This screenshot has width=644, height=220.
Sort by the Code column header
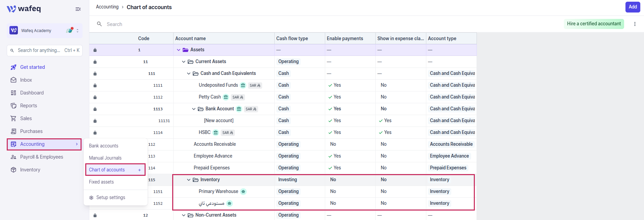coord(144,38)
